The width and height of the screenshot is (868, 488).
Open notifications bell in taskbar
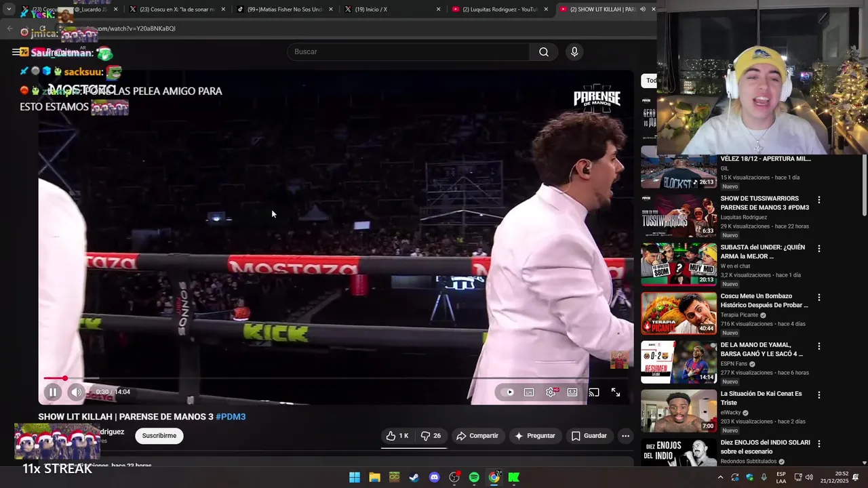[x=856, y=477]
